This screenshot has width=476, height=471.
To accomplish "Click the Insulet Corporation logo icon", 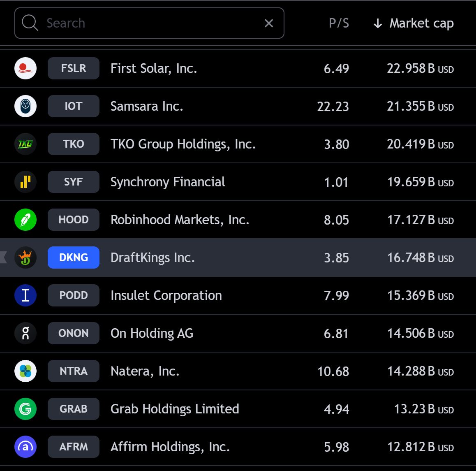I will (x=25, y=295).
